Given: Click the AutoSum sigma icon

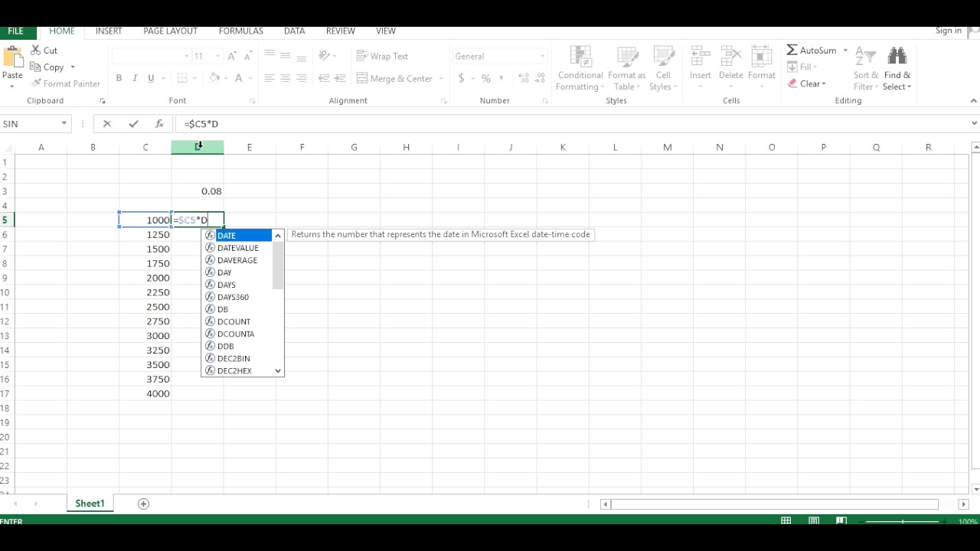Looking at the screenshot, I should (x=792, y=50).
